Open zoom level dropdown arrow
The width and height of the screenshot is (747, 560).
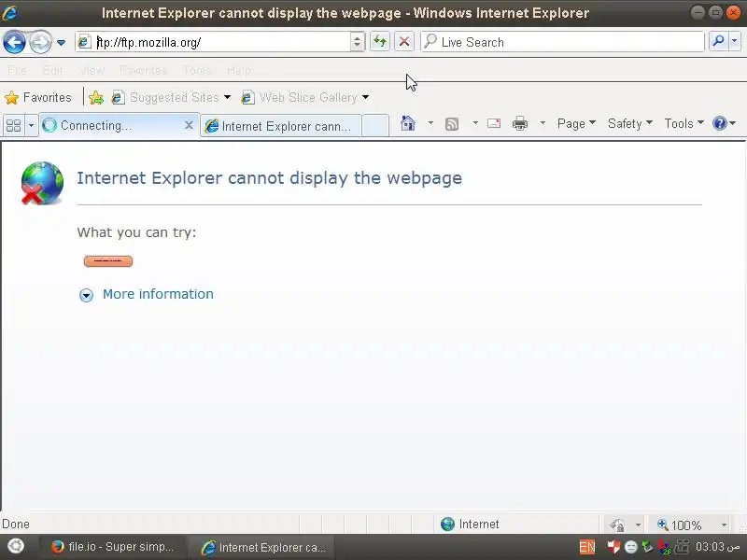pyautogui.click(x=724, y=525)
